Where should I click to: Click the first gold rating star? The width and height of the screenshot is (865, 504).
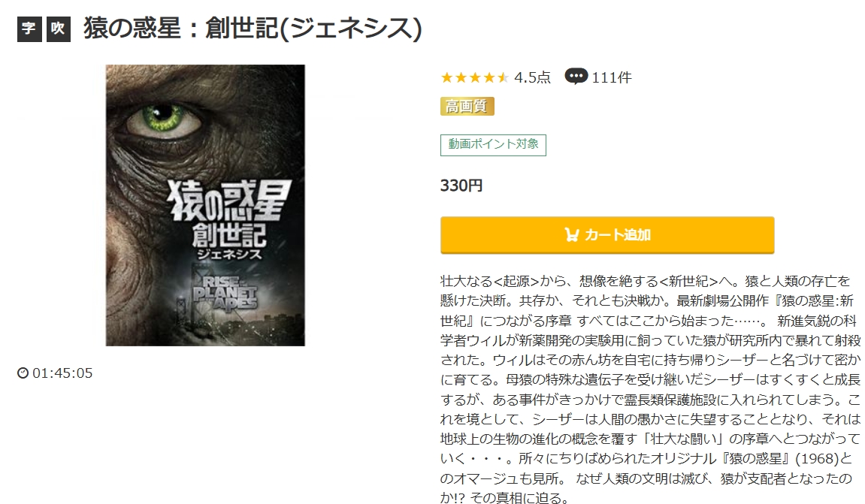447,78
